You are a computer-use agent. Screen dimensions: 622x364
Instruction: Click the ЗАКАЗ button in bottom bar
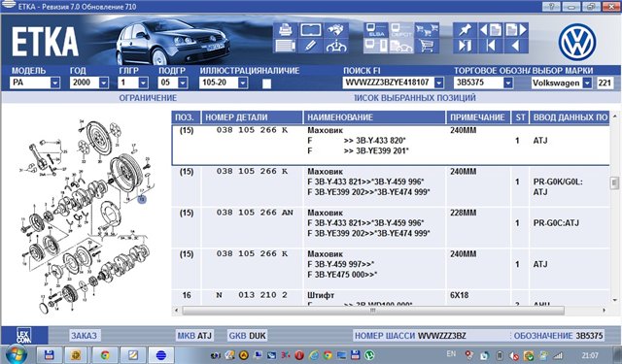tap(84, 336)
